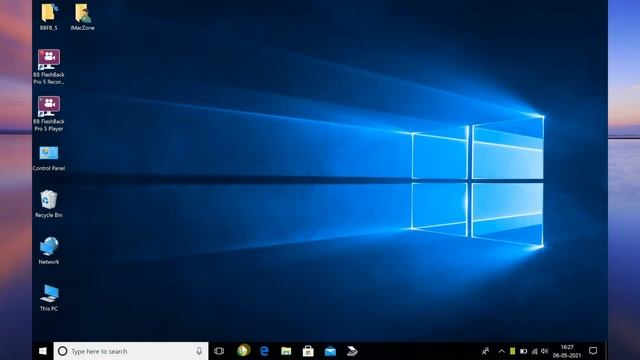Open File Explorer from the taskbar
This screenshot has height=360, width=640.
286,351
